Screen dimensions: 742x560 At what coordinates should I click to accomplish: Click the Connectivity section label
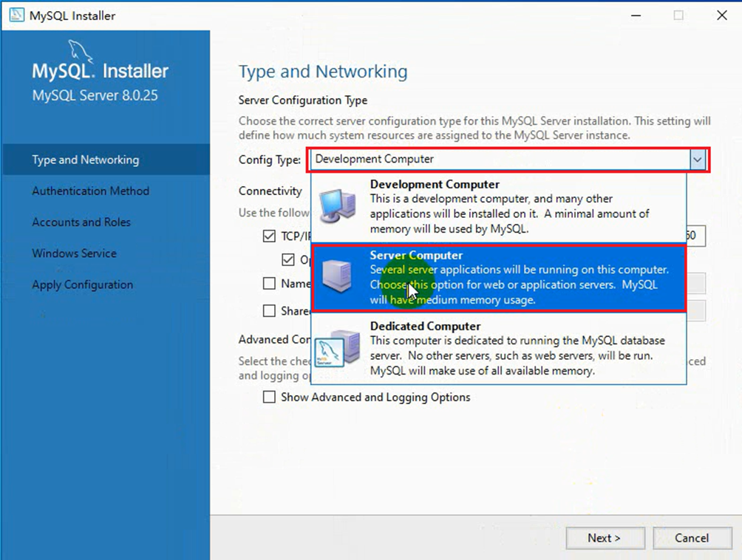270,191
